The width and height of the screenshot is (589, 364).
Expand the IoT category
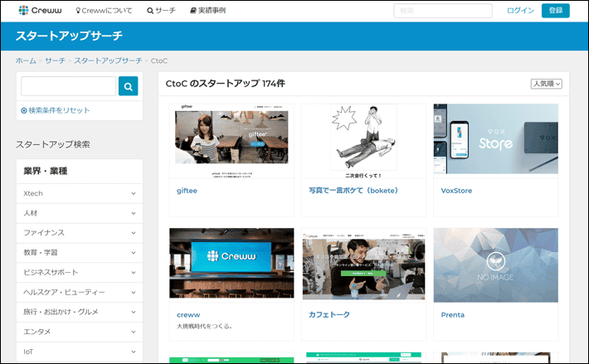(80, 352)
